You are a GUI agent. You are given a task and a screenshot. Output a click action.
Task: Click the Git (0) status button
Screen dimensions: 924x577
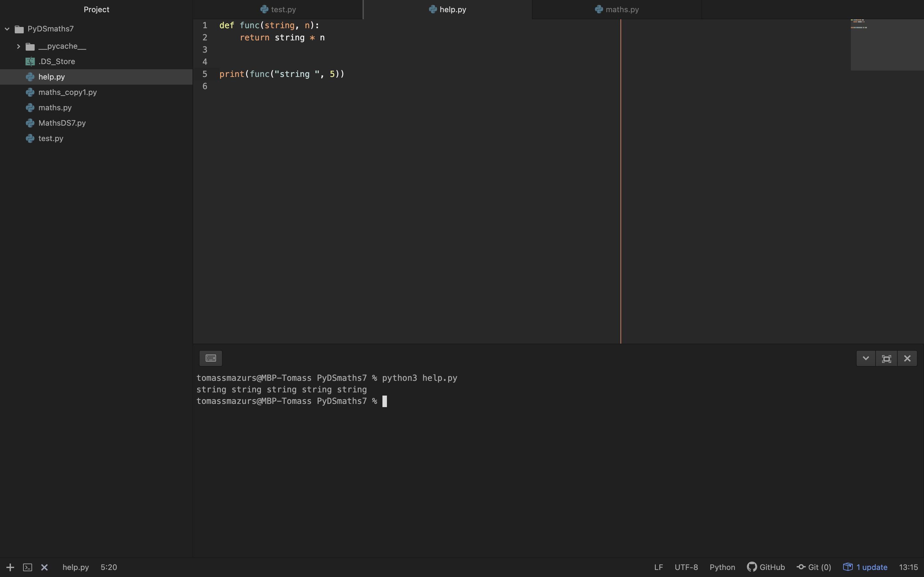coord(814,567)
